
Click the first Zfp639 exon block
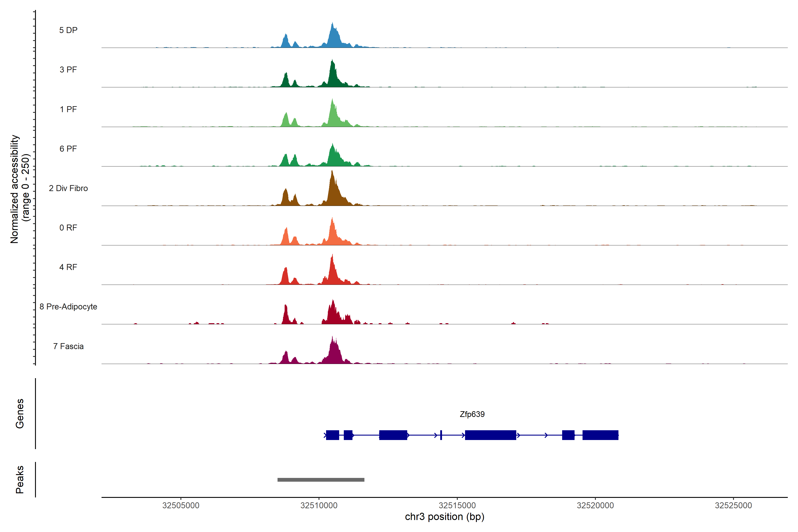point(332,435)
